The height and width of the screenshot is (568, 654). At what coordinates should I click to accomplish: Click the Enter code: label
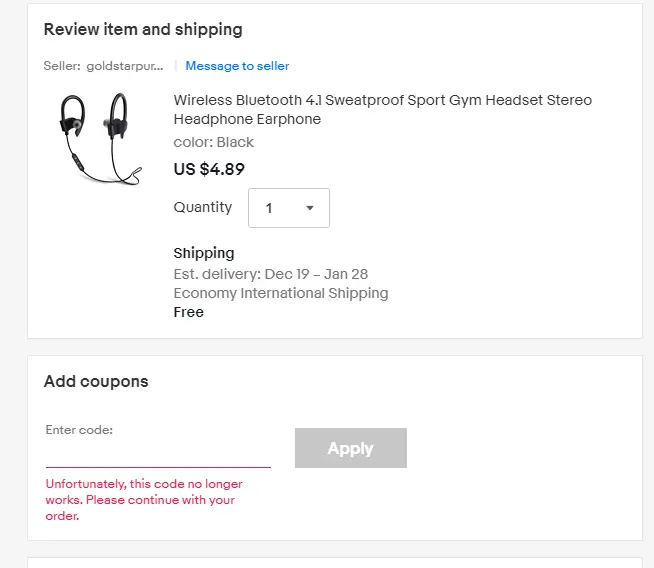click(79, 430)
